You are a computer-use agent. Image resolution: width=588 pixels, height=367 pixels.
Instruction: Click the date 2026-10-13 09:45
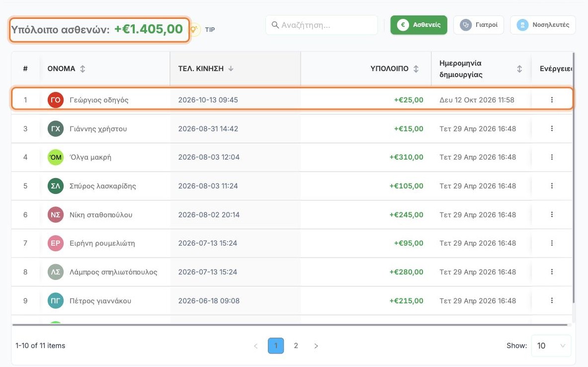[208, 100]
